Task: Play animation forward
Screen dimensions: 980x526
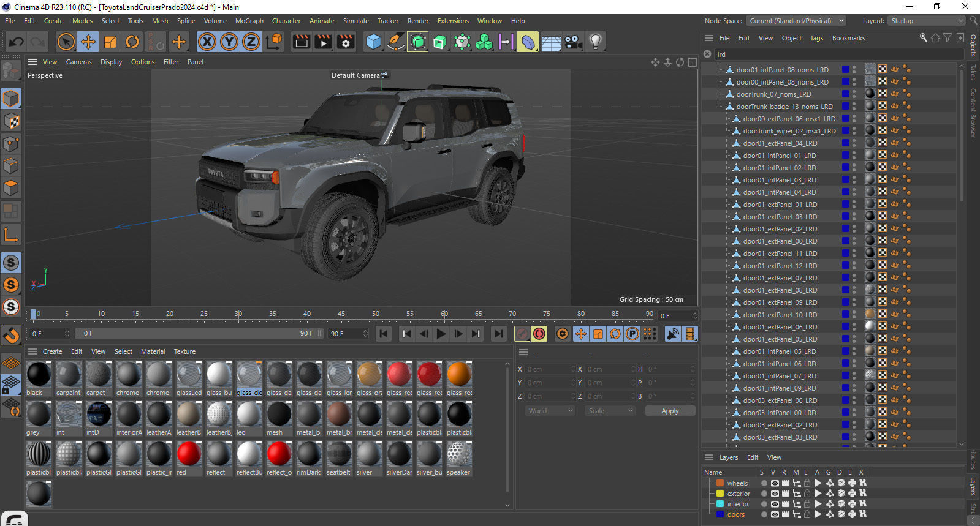Action: (441, 334)
